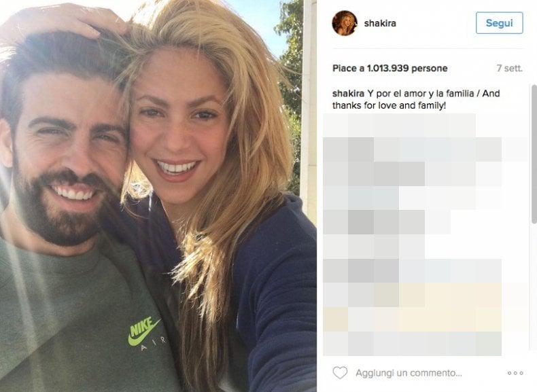Click the English caption thanks for love and family
The height and width of the screenshot is (392, 537).
pos(389,105)
